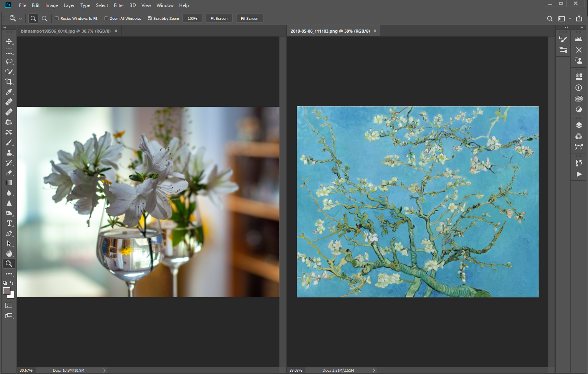The height and width of the screenshot is (374, 588).
Task: Open the Clone Source panel
Action: point(579,60)
